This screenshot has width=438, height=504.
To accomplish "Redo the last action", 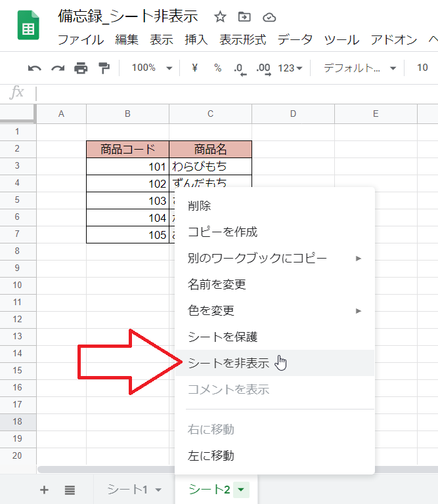I will pyautogui.click(x=58, y=68).
